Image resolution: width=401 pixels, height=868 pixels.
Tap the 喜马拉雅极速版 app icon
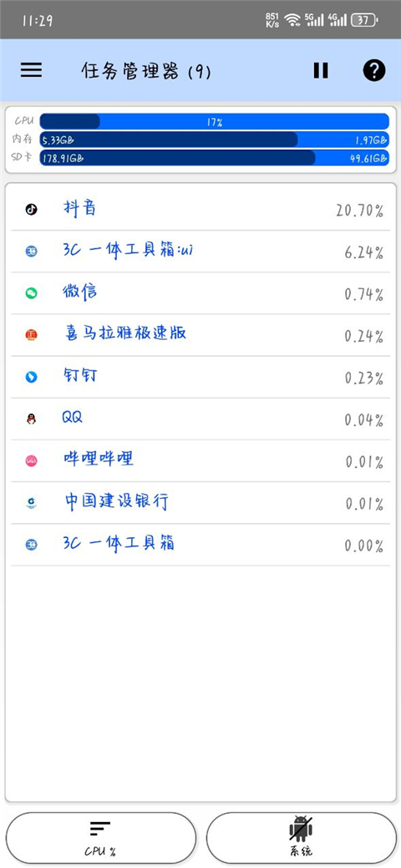click(32, 335)
